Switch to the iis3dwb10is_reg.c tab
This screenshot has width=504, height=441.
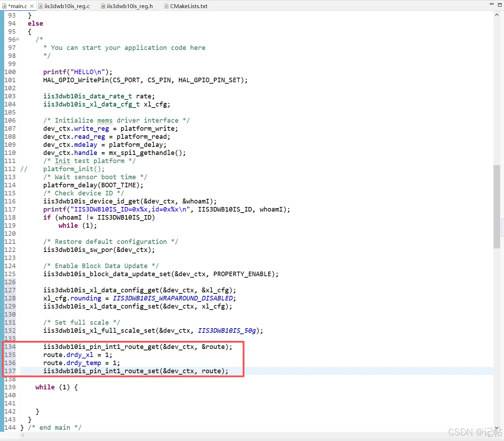64,6
